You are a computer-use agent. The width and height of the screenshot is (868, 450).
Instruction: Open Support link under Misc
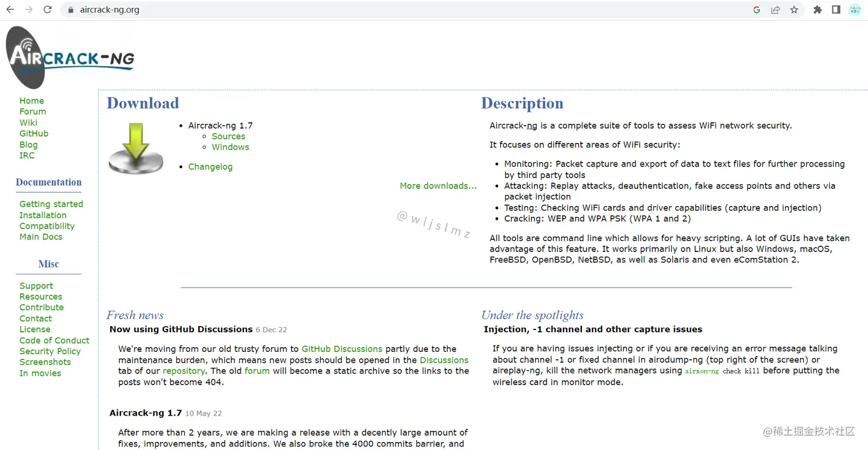coord(36,286)
